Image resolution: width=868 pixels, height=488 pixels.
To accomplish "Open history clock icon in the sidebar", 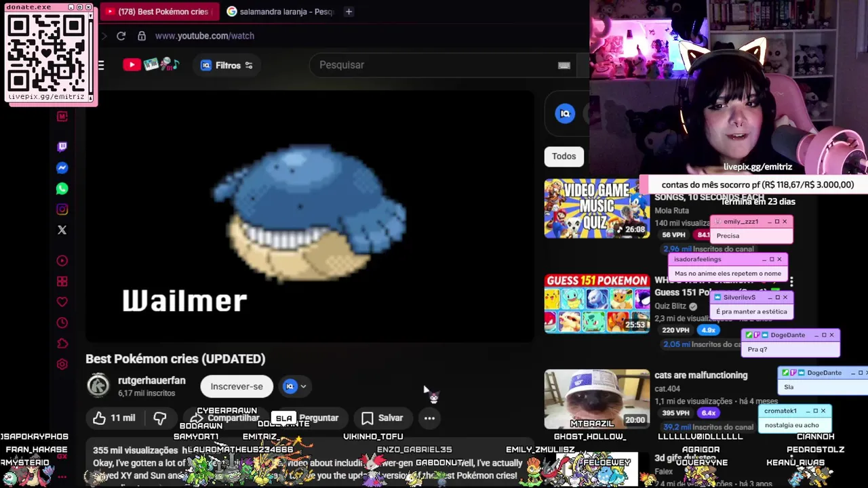I will coord(62,323).
